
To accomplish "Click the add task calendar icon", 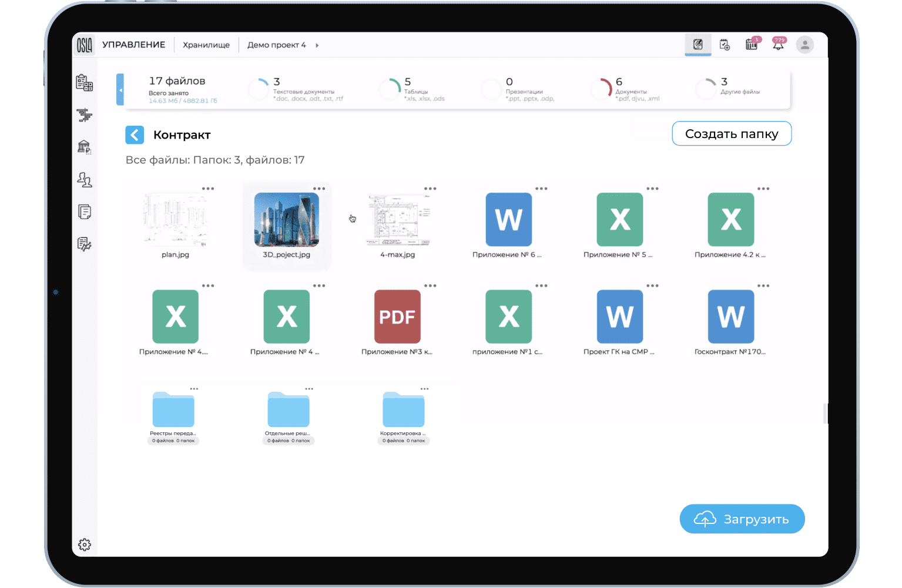I will tap(725, 45).
